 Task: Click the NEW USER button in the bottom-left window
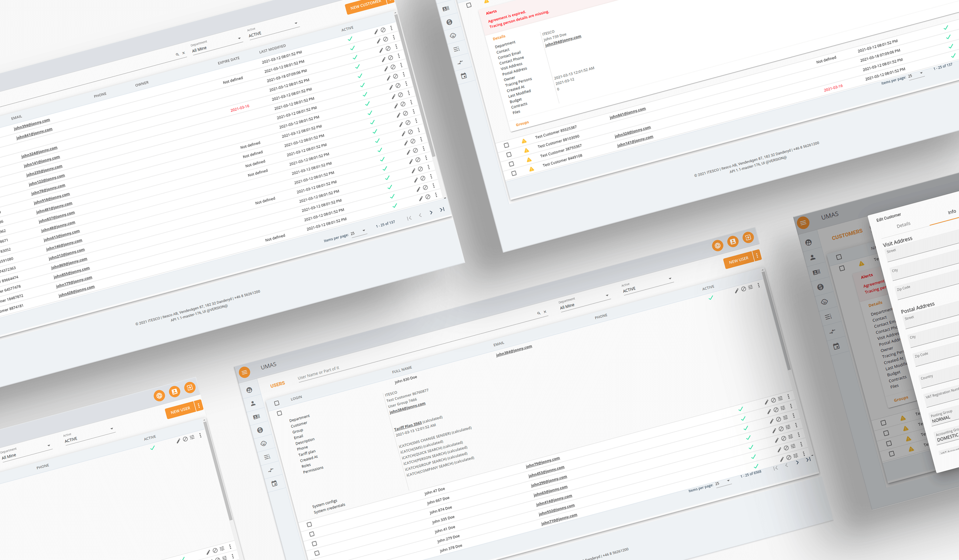[x=180, y=410]
